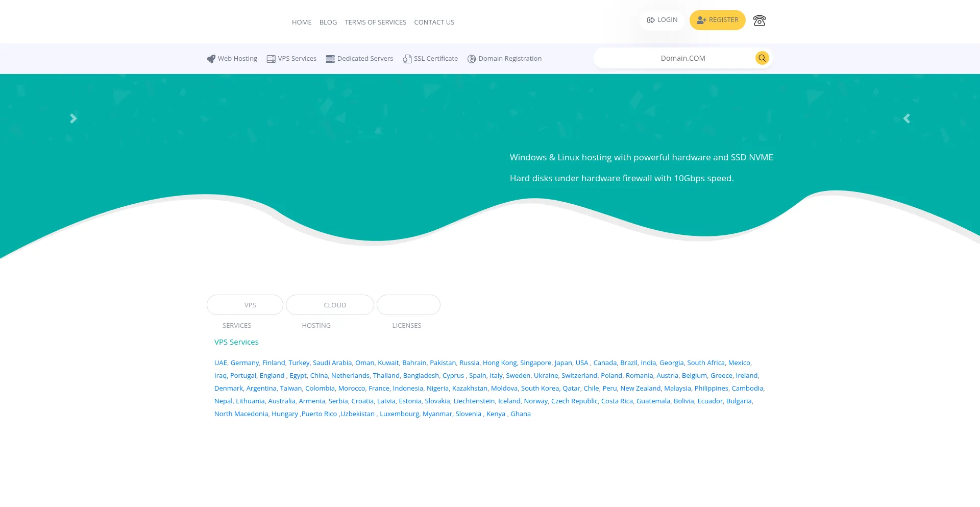Click the yellow Register button
Image resolution: width=980 pixels, height=507 pixels.
[717, 20]
